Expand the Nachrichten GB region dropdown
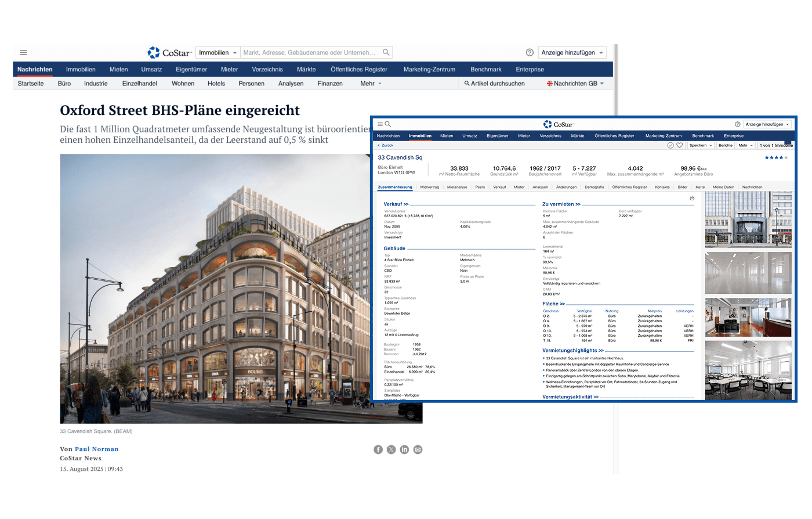 575,84
